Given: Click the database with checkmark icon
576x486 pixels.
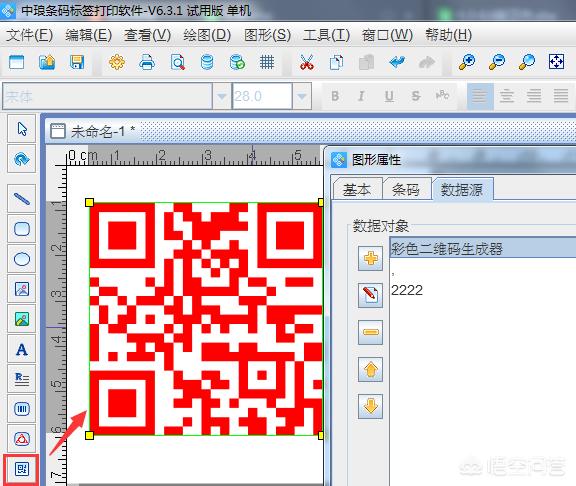Looking at the screenshot, I should pyautogui.click(x=237, y=62).
